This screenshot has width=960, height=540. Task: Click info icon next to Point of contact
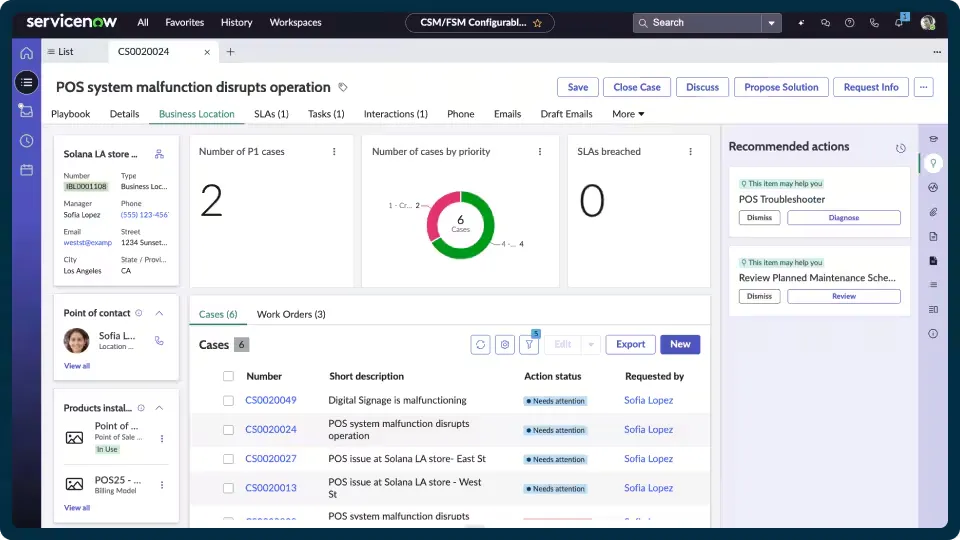tap(139, 313)
